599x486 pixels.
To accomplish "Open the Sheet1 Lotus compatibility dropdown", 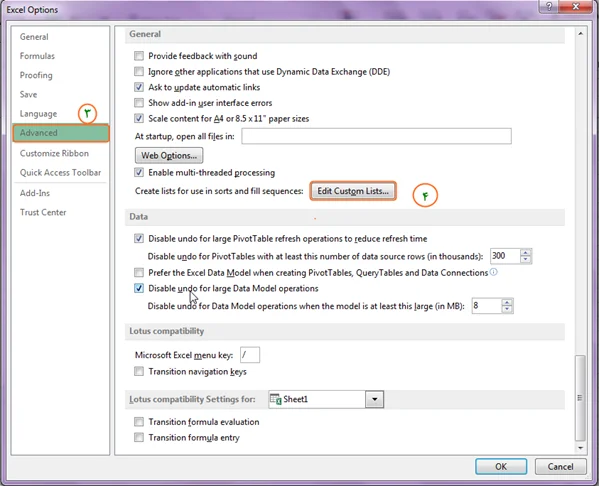I will coord(374,399).
